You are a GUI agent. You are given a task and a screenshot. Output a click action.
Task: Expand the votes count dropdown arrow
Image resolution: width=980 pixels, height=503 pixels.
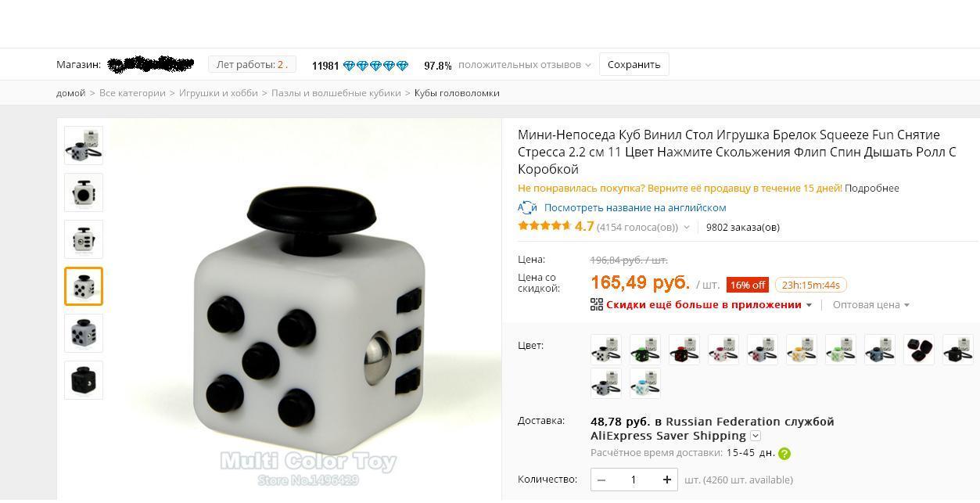point(687,228)
